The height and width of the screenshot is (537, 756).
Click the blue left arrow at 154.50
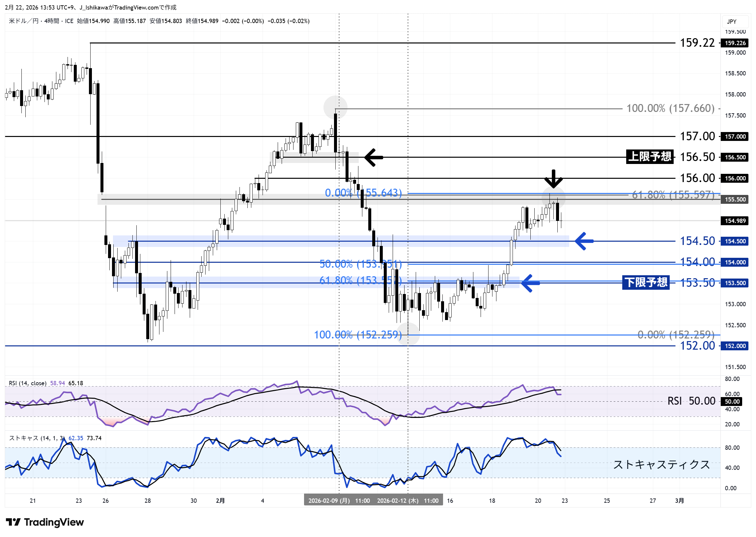pos(585,241)
